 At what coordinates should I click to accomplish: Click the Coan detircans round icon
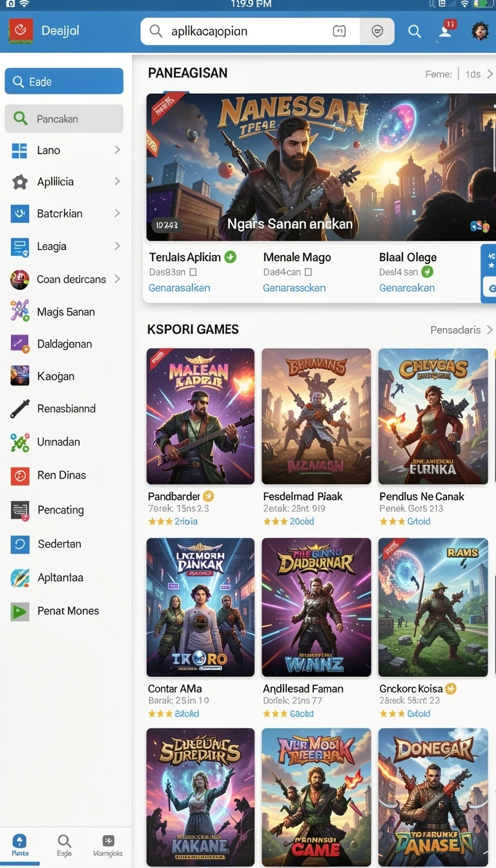[x=20, y=280]
